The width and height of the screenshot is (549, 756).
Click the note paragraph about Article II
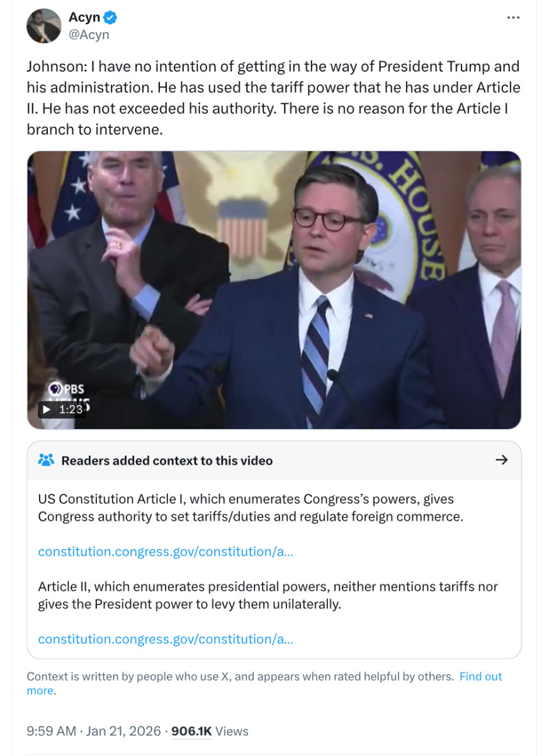coord(268,595)
